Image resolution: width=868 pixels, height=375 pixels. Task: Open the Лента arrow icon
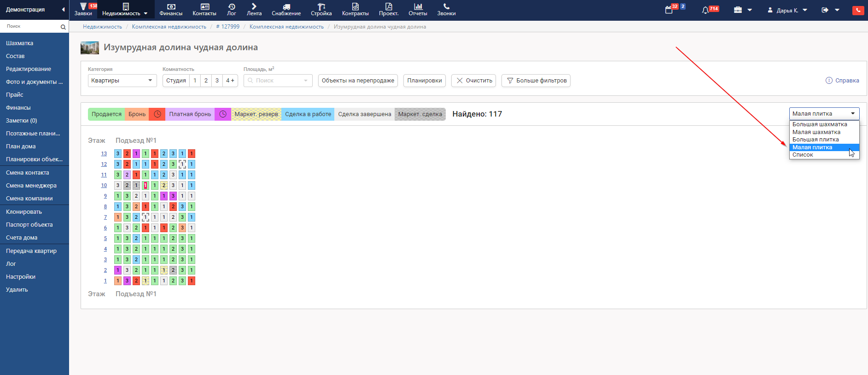(254, 6)
